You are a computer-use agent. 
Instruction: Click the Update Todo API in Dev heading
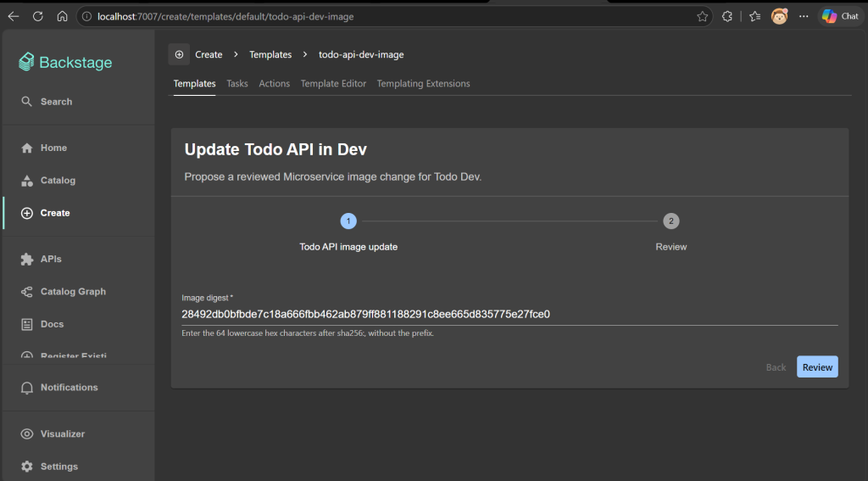[275, 149]
